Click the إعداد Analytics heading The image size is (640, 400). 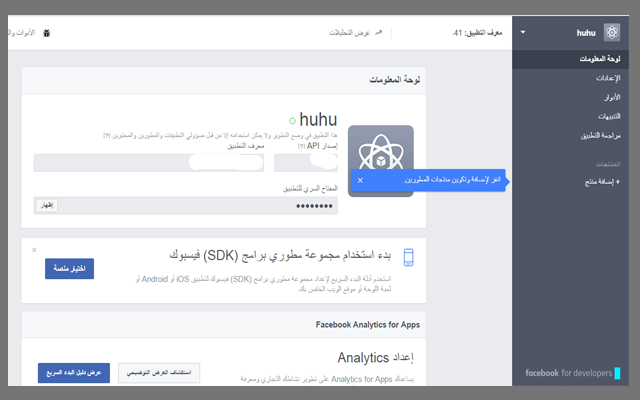[x=375, y=358]
